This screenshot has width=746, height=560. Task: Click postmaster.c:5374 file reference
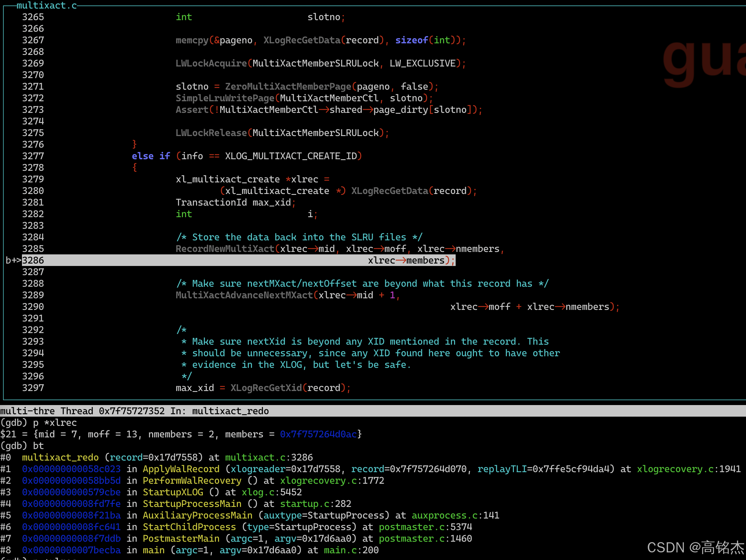pos(425,527)
